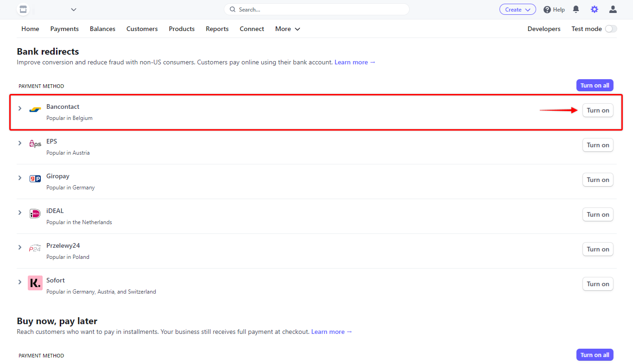This screenshot has height=364, width=633.
Task: Open Learn more link under Buy now, pay later
Action: pos(332,332)
